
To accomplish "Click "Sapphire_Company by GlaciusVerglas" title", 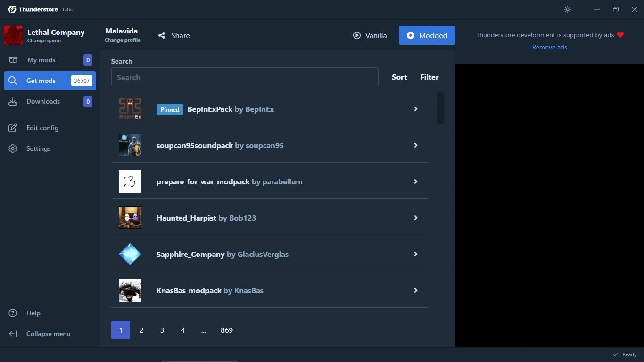I will tap(223, 254).
